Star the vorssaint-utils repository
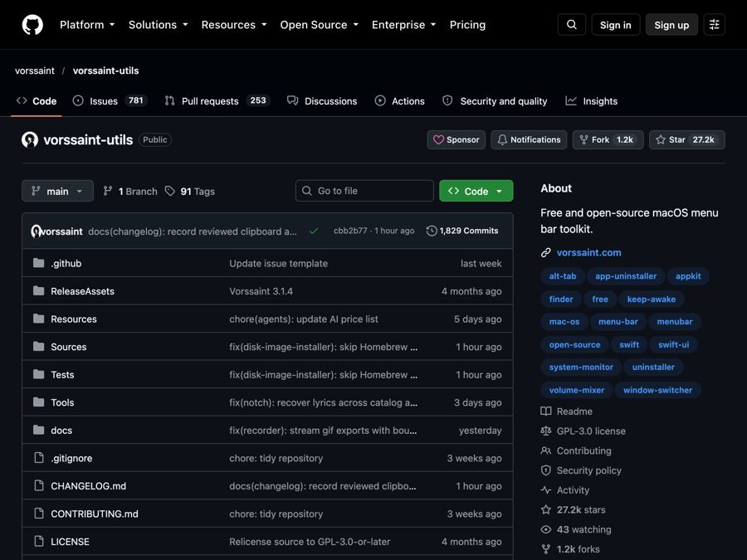 (x=687, y=139)
